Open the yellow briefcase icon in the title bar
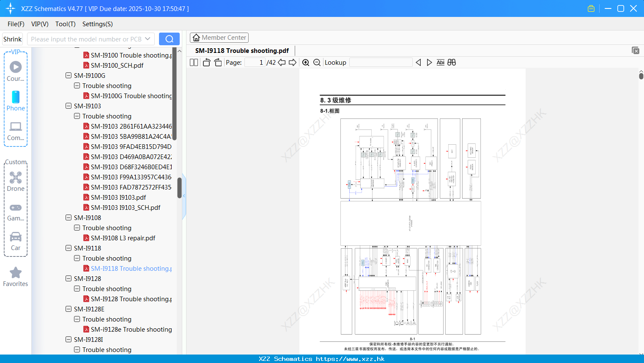 [591, 8]
